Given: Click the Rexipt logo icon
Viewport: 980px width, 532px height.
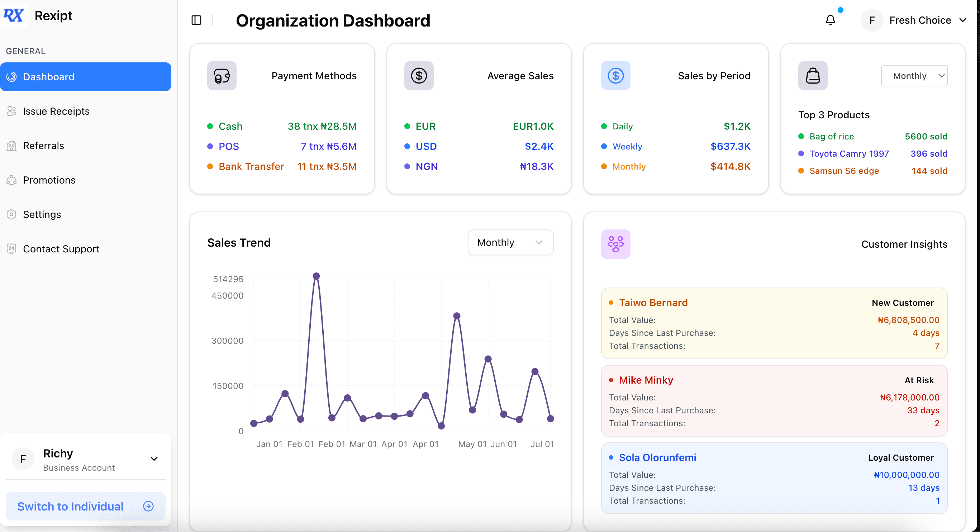Looking at the screenshot, I should coord(14,15).
